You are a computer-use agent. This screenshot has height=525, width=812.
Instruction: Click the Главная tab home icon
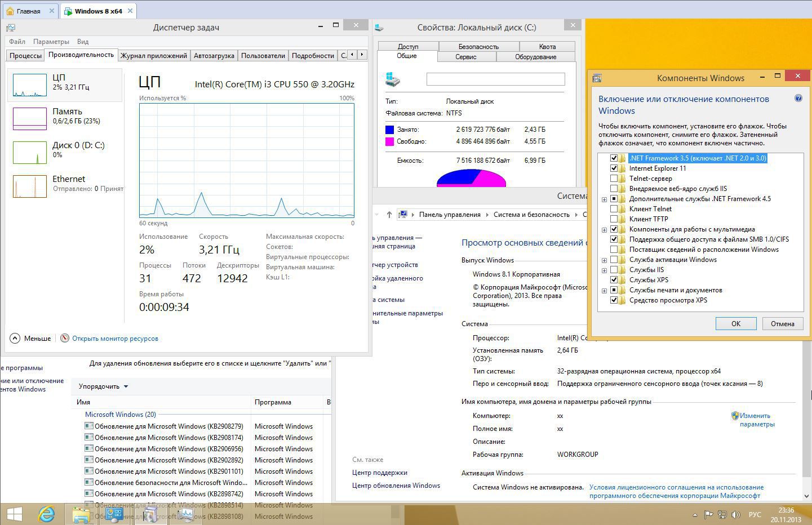click(x=10, y=11)
